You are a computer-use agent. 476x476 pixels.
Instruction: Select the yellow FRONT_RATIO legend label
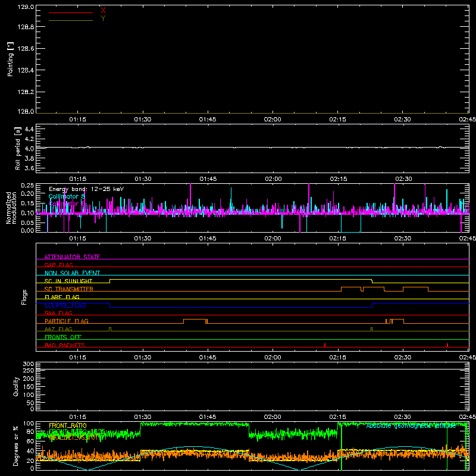tap(68, 425)
